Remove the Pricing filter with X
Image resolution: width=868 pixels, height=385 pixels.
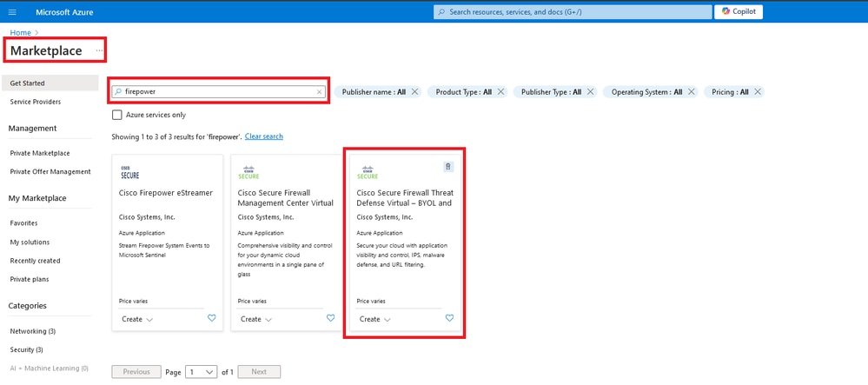click(x=758, y=92)
